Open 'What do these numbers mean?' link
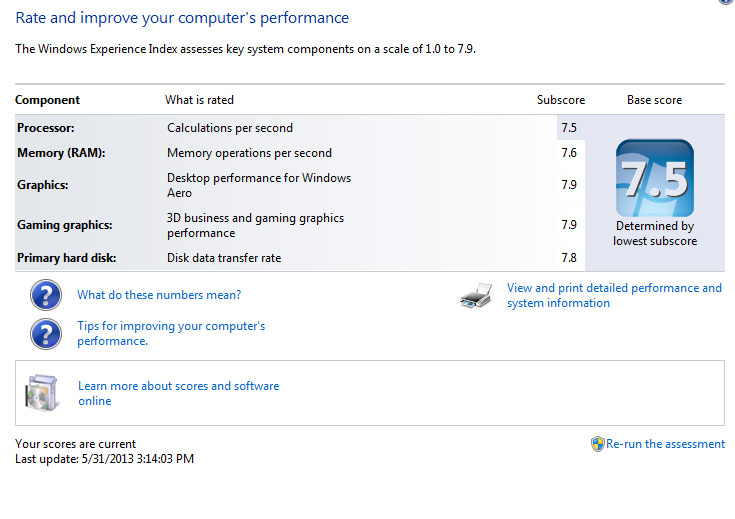The image size is (735, 519). [159, 295]
